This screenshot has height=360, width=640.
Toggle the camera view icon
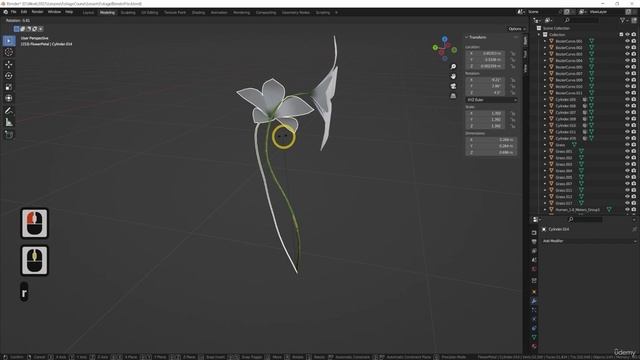[453, 86]
